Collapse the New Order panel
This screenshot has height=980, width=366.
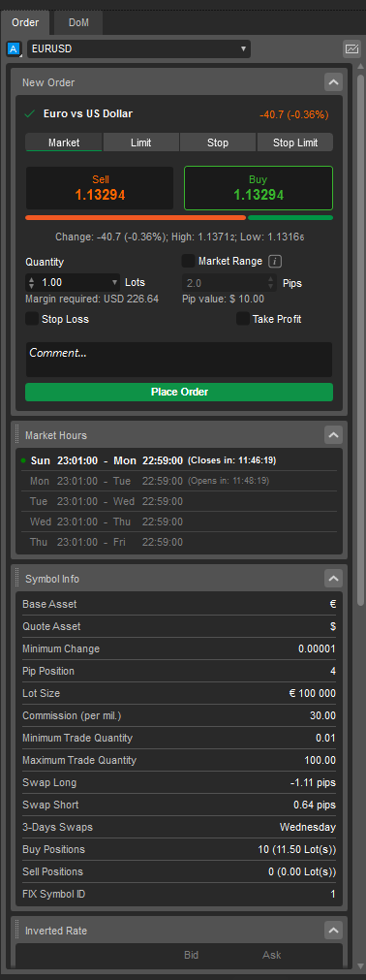tap(333, 81)
